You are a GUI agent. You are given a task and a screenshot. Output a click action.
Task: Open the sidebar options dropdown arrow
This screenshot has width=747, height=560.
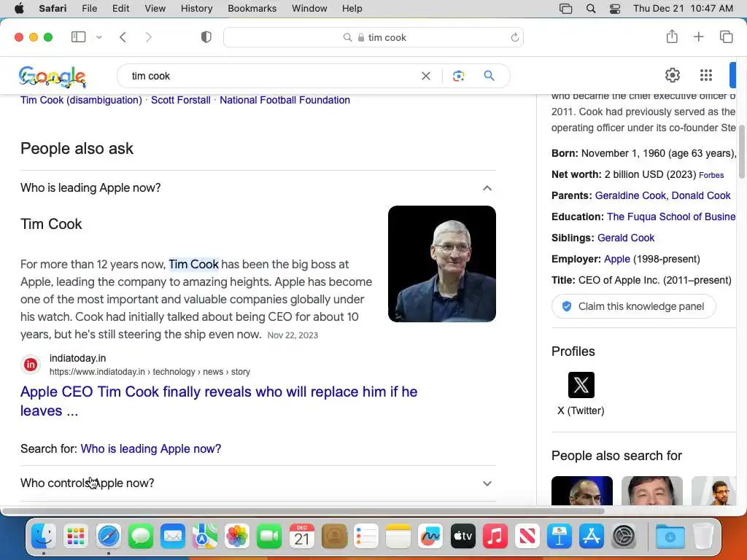(99, 37)
